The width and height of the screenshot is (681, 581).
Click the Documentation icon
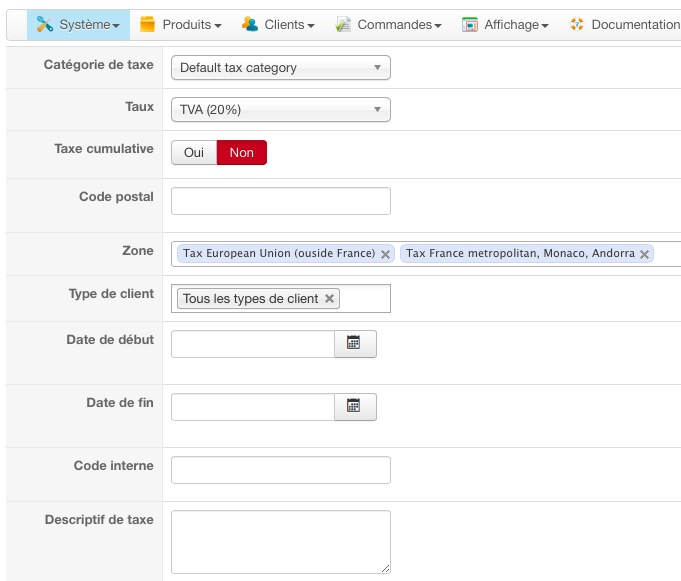[x=577, y=24]
